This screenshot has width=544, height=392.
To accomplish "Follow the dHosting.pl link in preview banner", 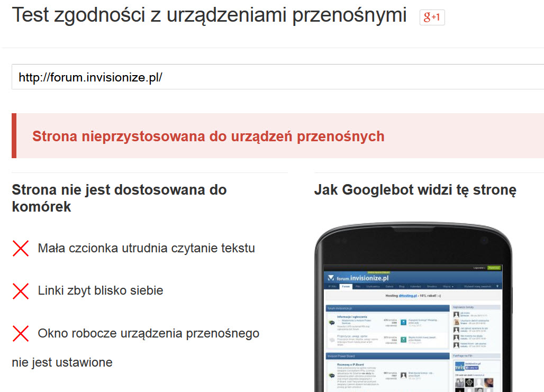I will pos(407,296).
